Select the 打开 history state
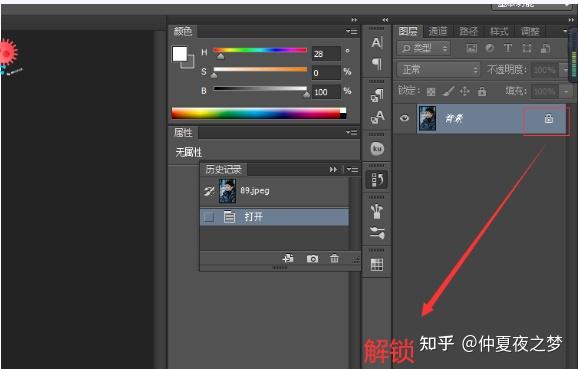The width and height of the screenshot is (578, 369). [274, 217]
